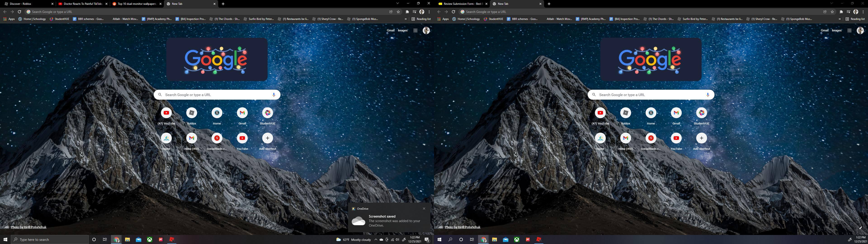
Task: Open SocialBlade shortcut in right window
Action: (x=651, y=138)
